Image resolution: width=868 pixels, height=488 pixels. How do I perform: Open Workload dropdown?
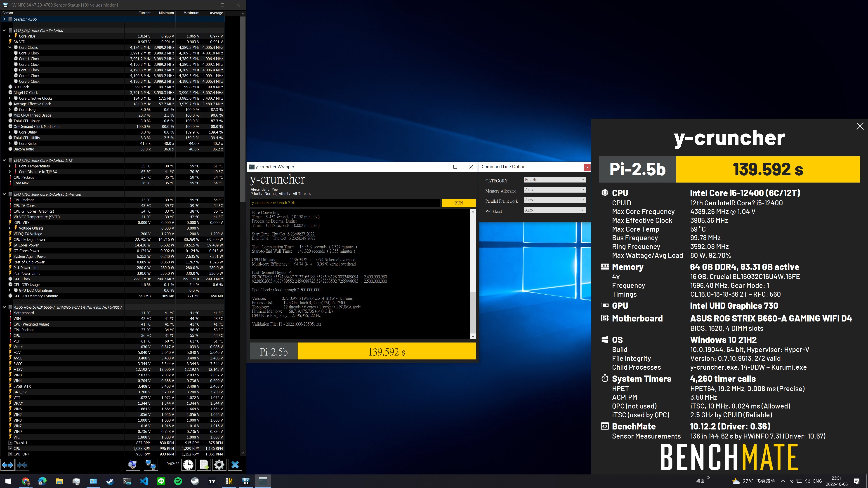pos(555,210)
